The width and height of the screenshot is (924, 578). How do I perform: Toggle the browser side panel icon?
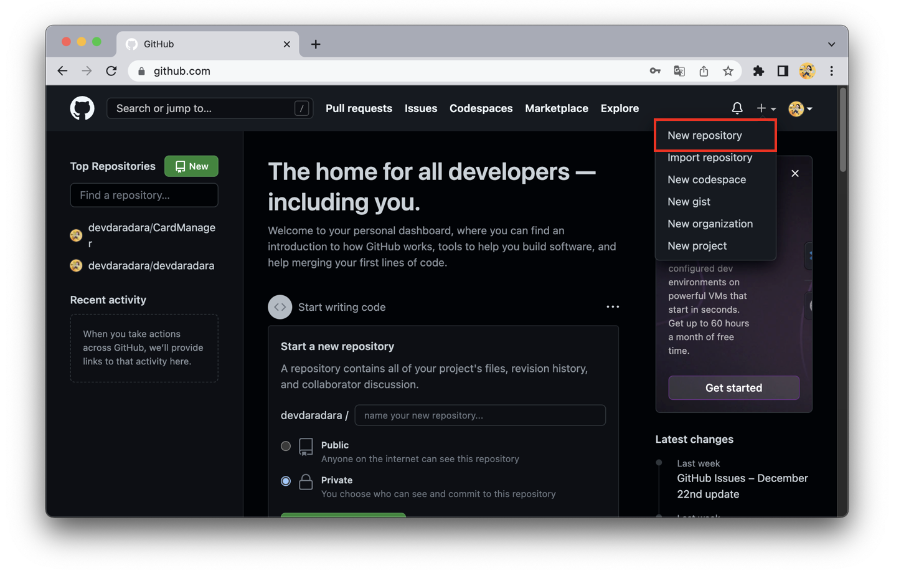pos(783,71)
